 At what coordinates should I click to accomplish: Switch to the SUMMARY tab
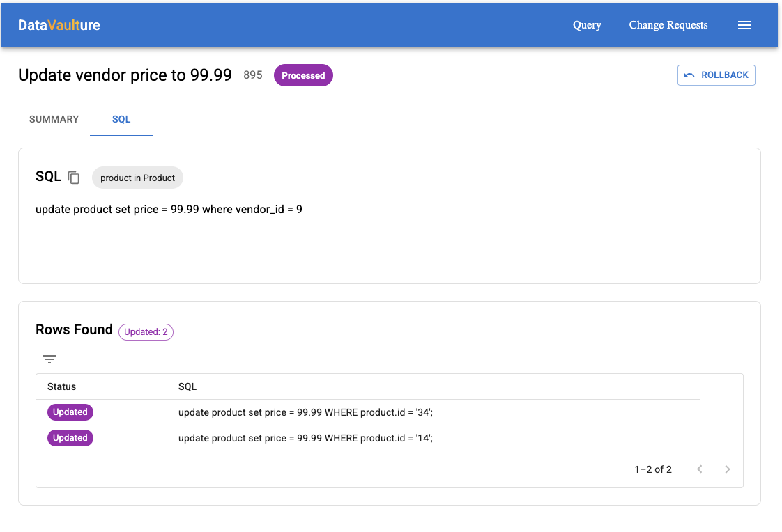54,119
